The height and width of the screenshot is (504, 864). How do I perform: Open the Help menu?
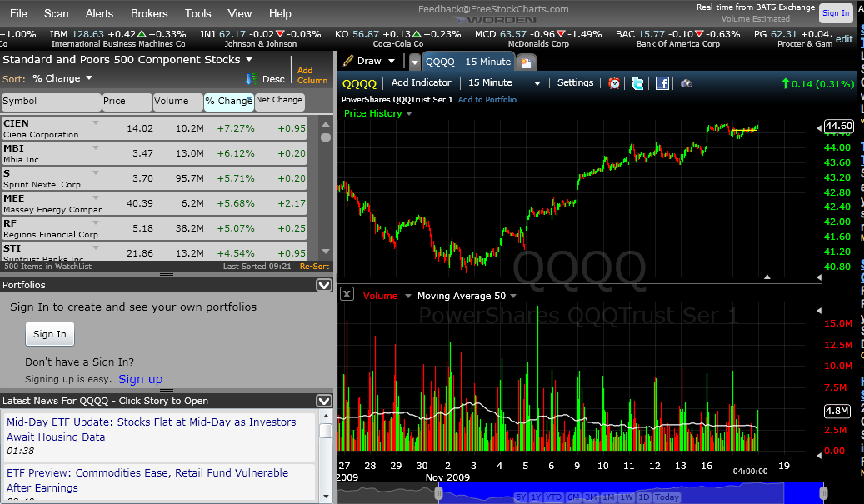280,14
